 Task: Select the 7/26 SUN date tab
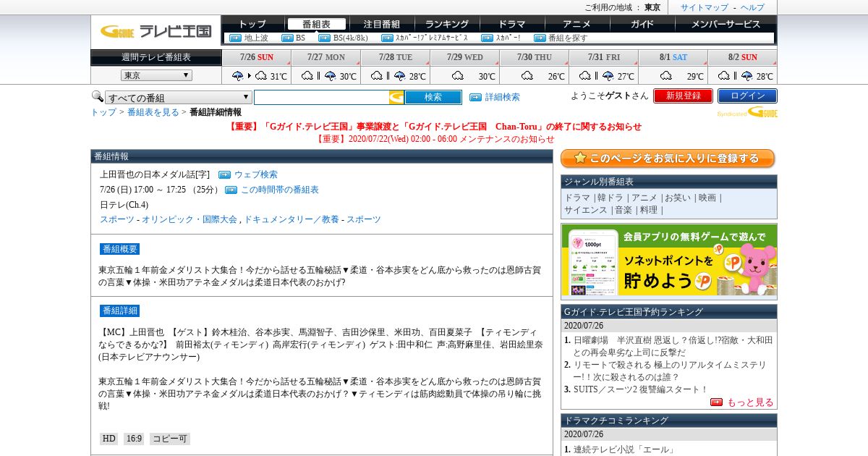(x=256, y=57)
